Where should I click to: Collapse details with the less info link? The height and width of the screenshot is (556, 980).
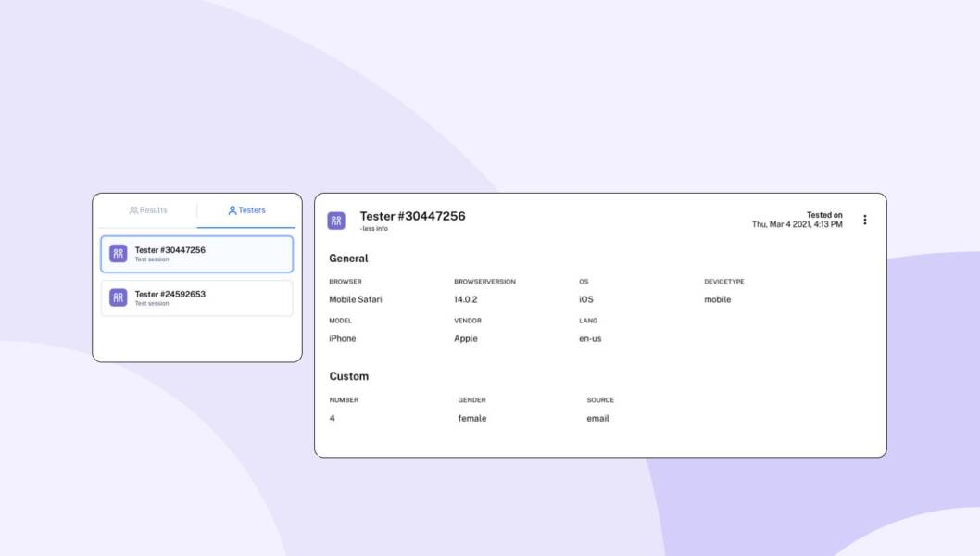click(x=373, y=228)
